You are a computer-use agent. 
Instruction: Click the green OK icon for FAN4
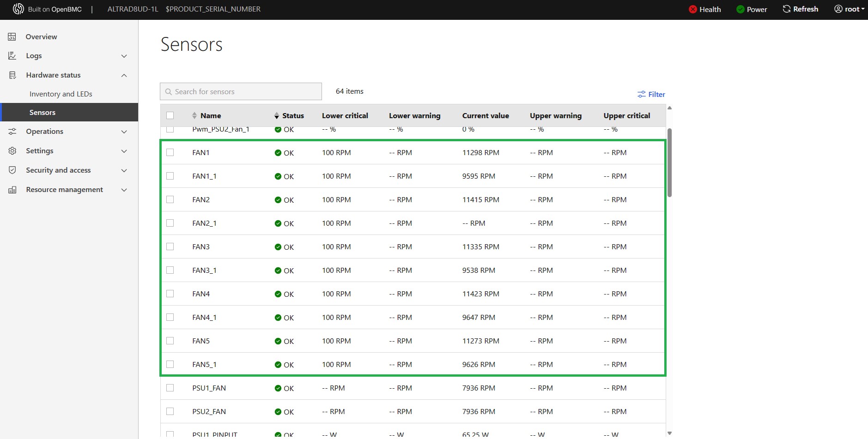(278, 294)
